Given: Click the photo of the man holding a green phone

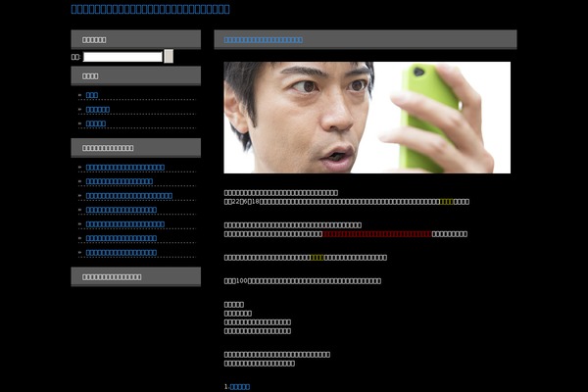Looking at the screenshot, I should (367, 118).
